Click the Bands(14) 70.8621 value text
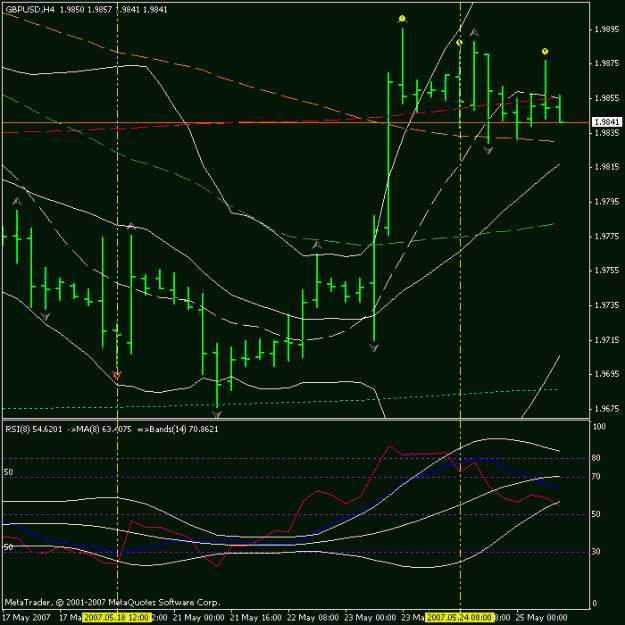 pyautogui.click(x=184, y=429)
